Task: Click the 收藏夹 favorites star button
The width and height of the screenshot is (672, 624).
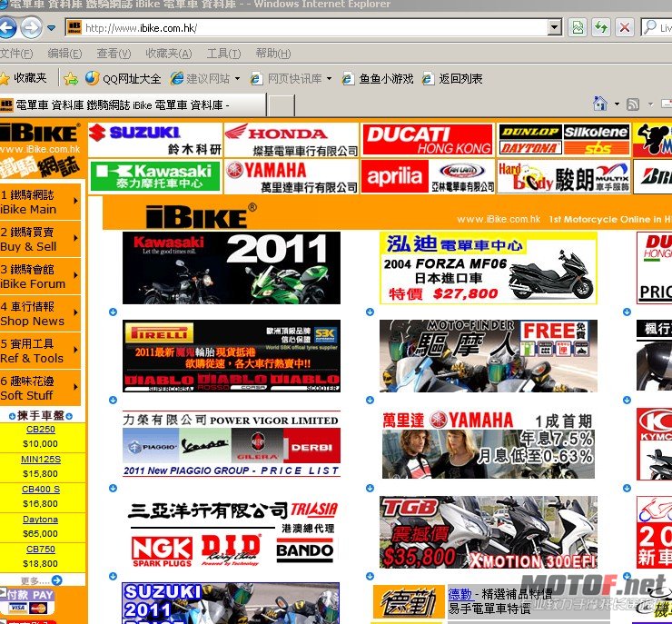Action: [24, 78]
